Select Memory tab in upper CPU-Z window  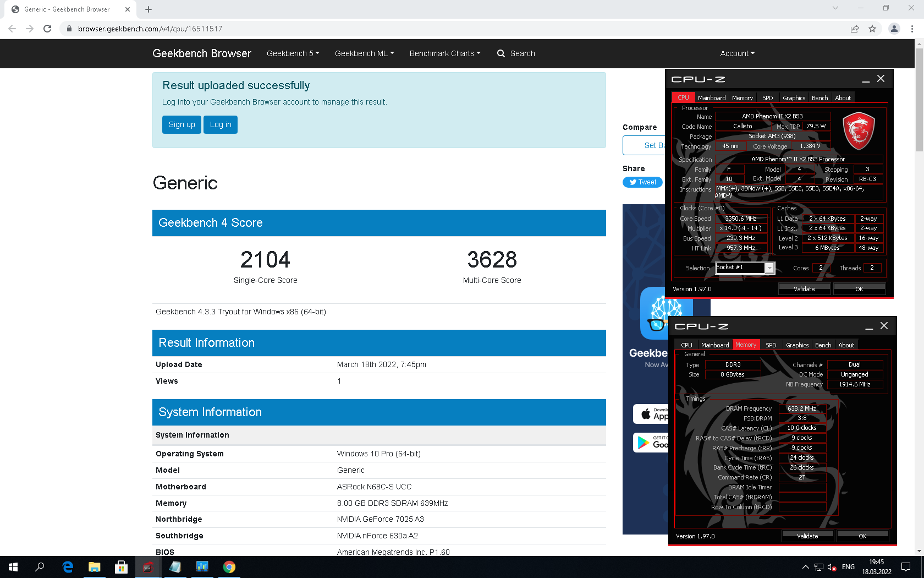(x=743, y=98)
